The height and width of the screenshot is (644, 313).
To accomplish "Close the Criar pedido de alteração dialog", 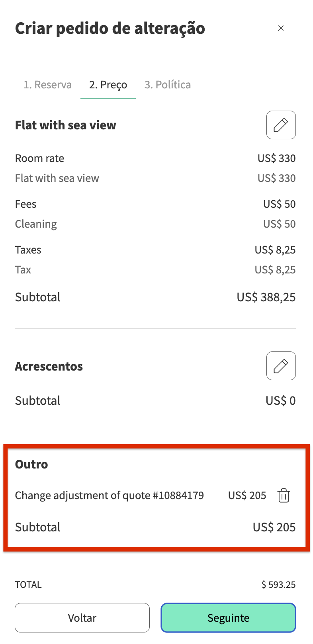I will tap(281, 28).
